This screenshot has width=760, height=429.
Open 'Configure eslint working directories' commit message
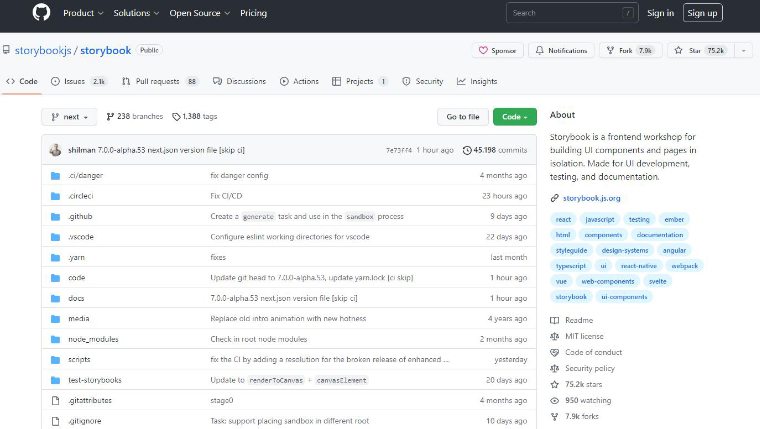tap(290, 237)
